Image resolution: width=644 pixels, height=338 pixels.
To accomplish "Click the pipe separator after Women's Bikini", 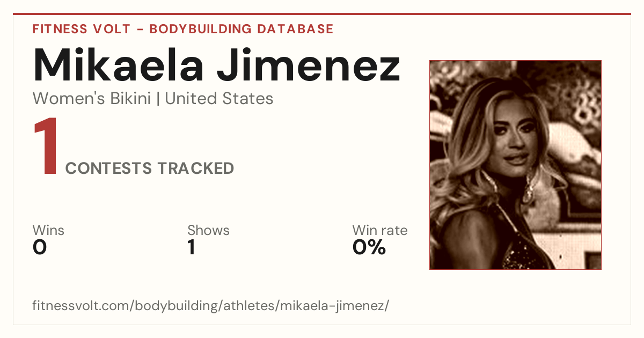I will tap(158, 99).
